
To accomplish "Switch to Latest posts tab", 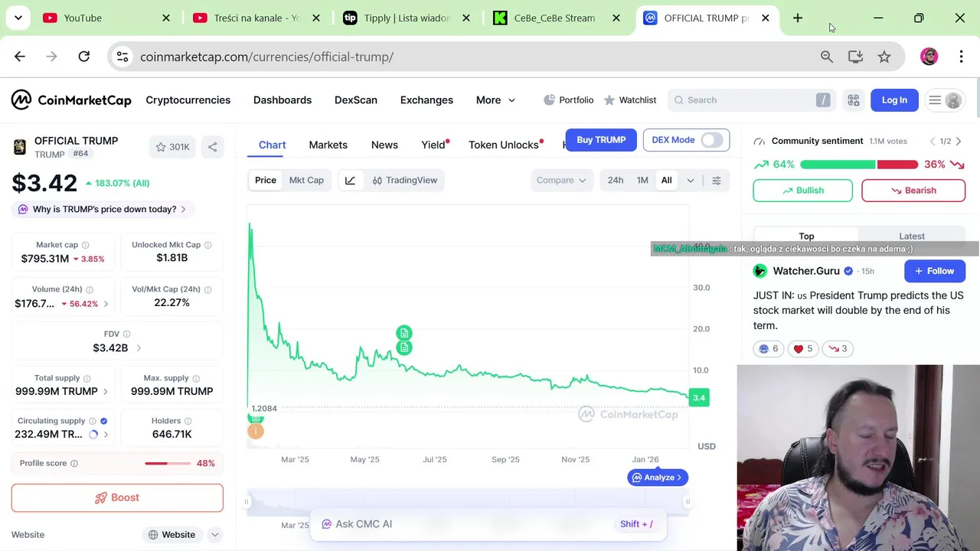I will [911, 236].
